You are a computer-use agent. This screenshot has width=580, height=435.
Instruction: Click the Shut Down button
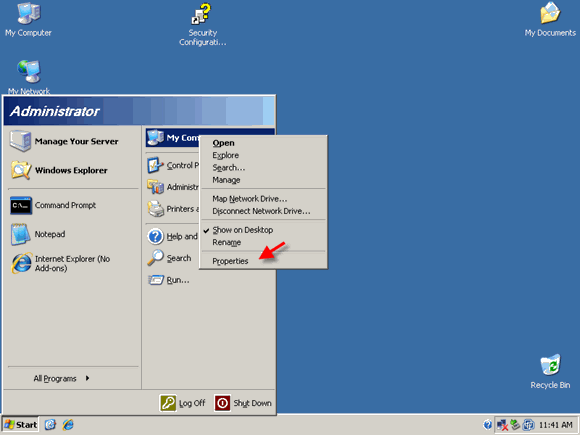[243, 403]
